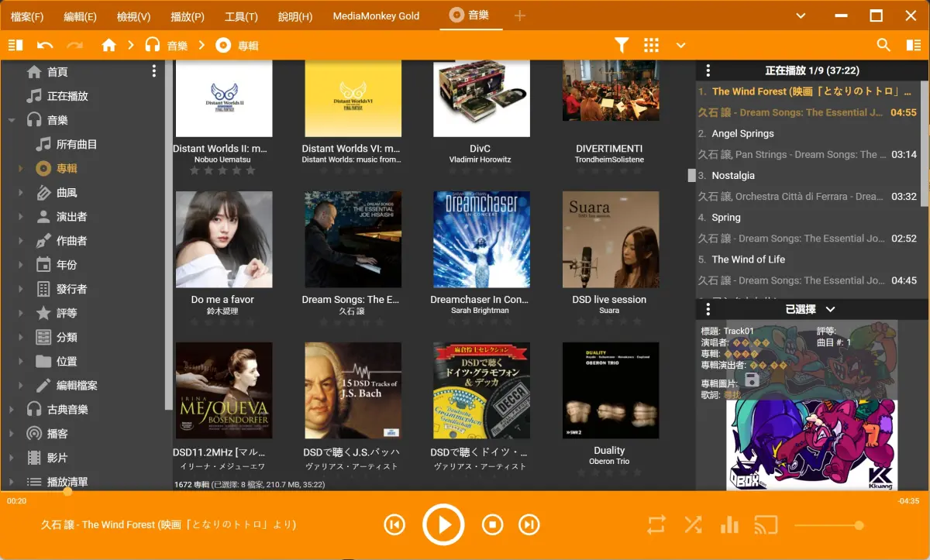Open the sidebar three-dot menu beside 首頁
The image size is (930, 560).
[154, 71]
